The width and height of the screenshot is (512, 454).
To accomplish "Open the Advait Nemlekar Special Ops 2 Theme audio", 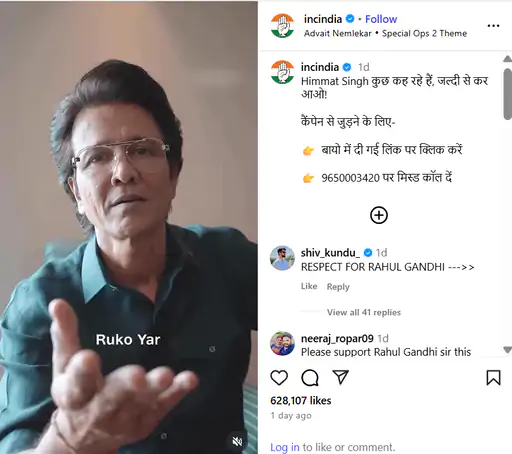I will [x=385, y=33].
